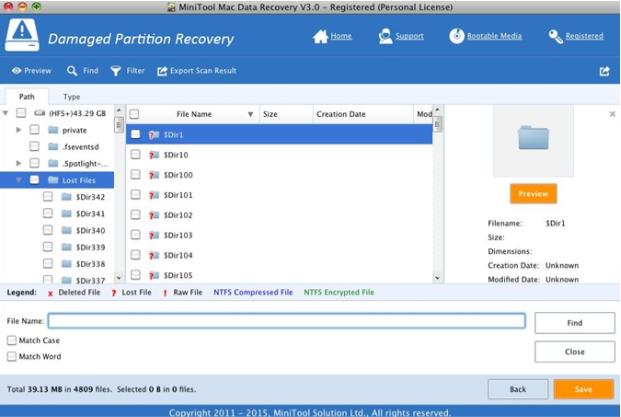
Task: Click the Size column header
Action: [x=286, y=114]
